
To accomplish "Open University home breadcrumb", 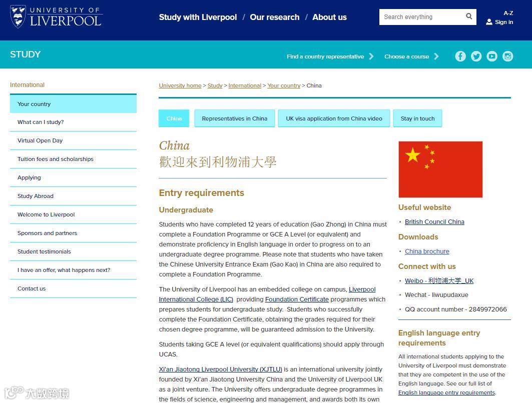I will tap(180, 85).
